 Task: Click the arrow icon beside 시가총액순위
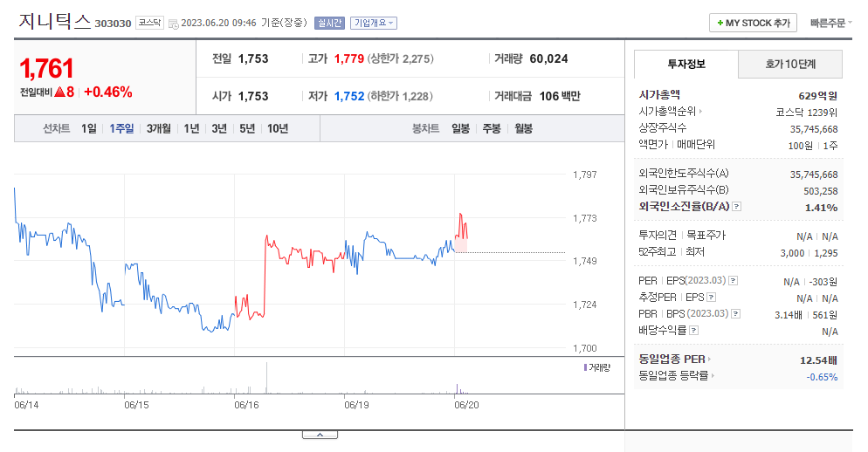(x=700, y=111)
